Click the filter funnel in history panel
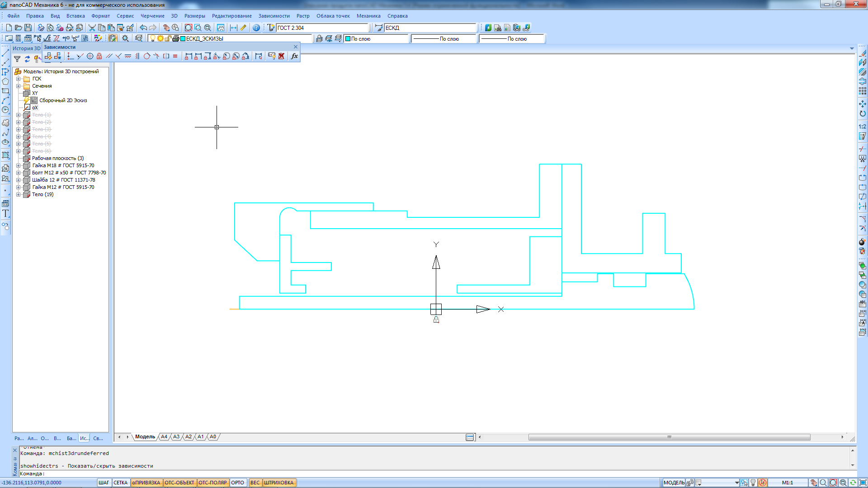The height and width of the screenshot is (488, 868). coord(17,59)
